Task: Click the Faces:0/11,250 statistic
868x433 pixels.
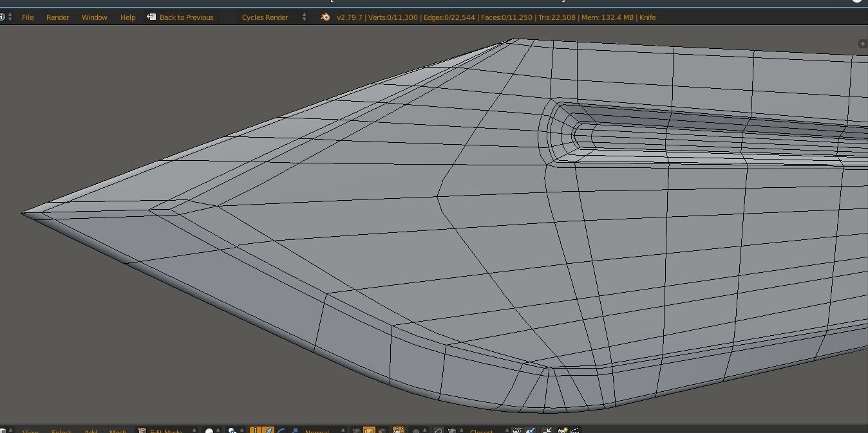Action: (x=507, y=17)
